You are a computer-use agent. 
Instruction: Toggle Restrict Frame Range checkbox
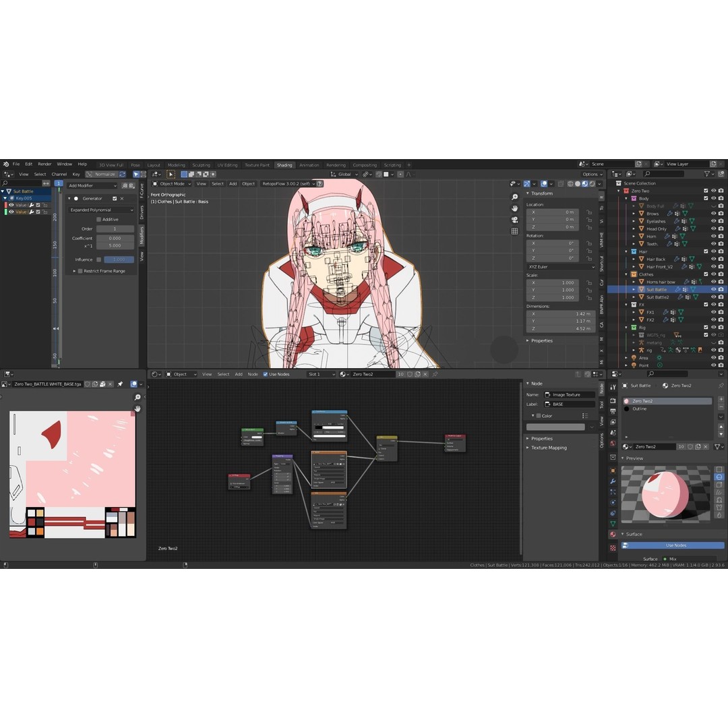coord(80,271)
